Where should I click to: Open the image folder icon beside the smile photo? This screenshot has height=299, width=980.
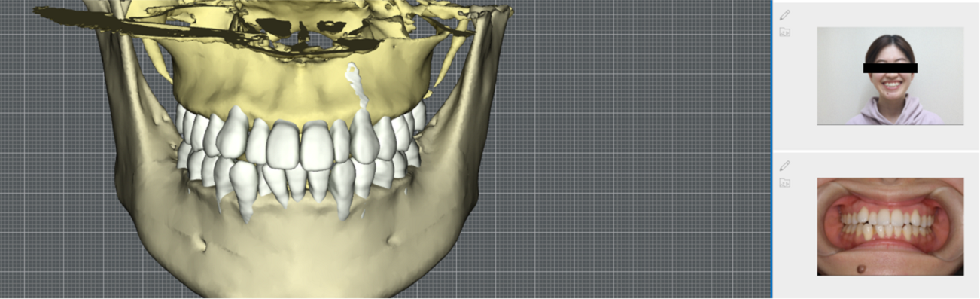[785, 32]
